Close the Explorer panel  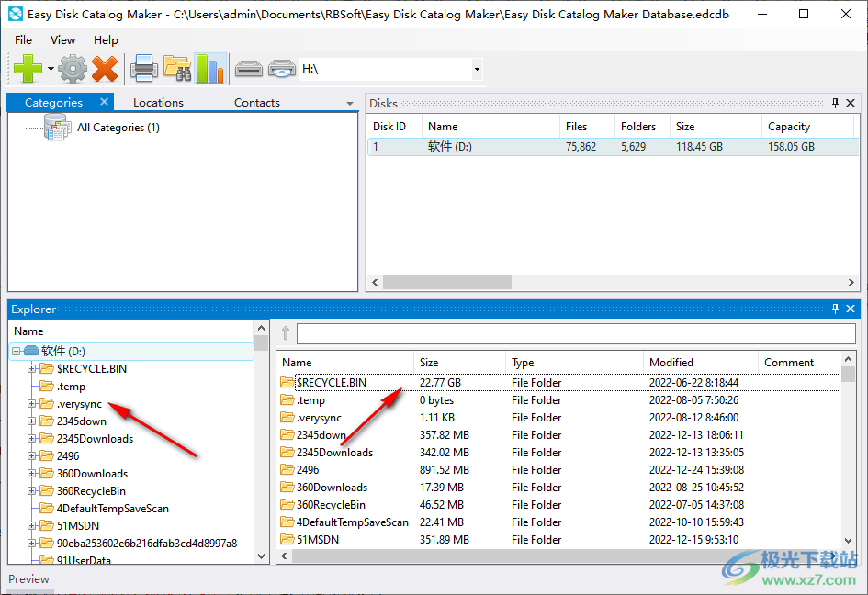(x=851, y=309)
